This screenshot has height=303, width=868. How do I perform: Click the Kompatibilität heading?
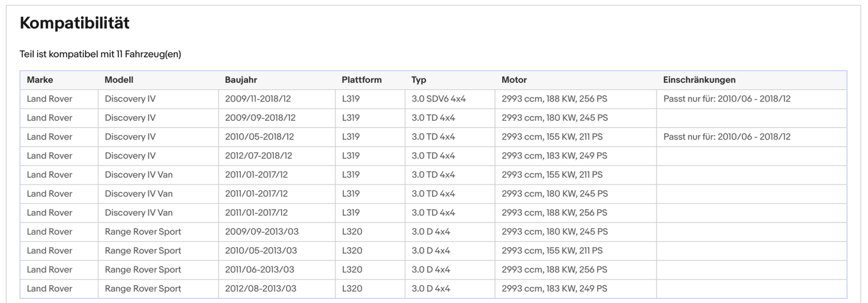click(74, 23)
